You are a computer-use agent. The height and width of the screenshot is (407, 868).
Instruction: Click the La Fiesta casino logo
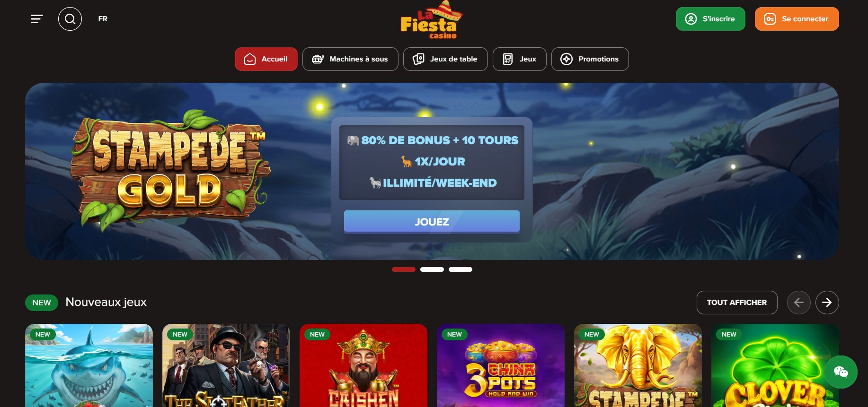[x=431, y=20]
